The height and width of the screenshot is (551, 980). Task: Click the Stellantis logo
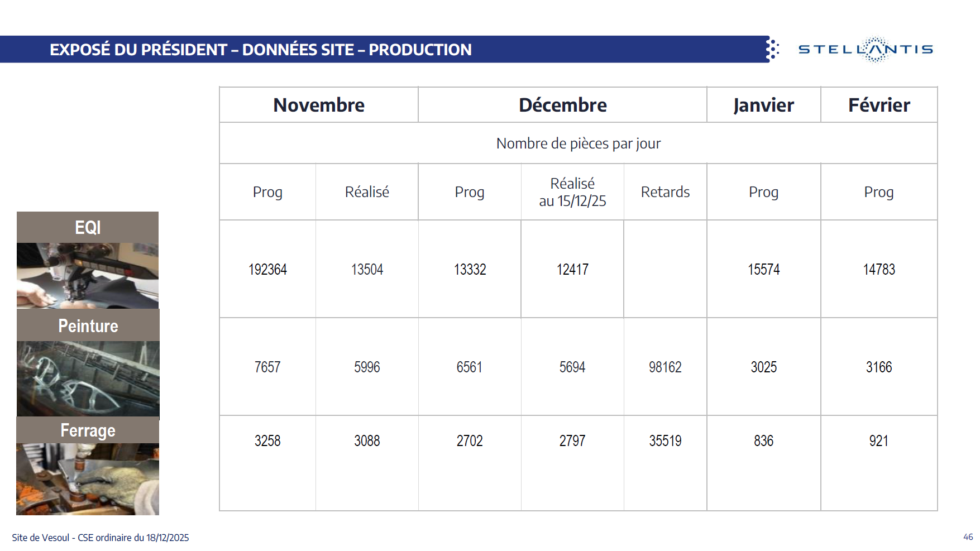pyautogui.click(x=866, y=50)
